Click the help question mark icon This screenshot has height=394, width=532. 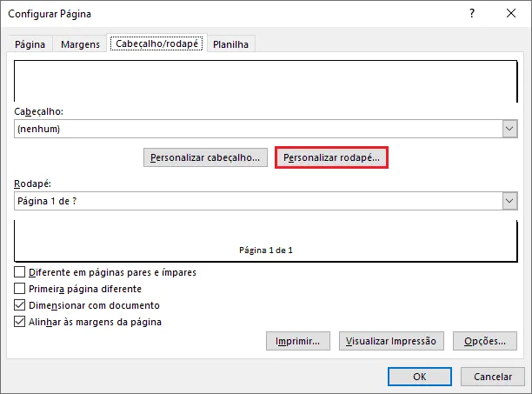pyautogui.click(x=472, y=13)
